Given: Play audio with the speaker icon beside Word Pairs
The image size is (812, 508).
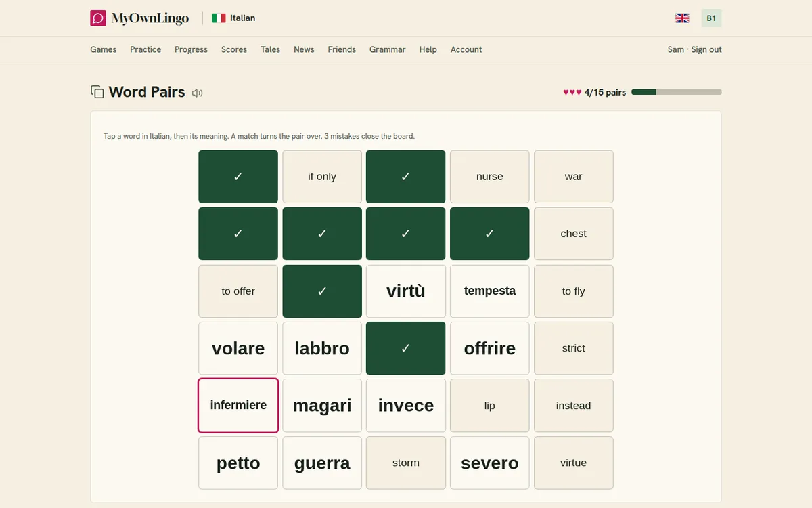Looking at the screenshot, I should [x=197, y=93].
